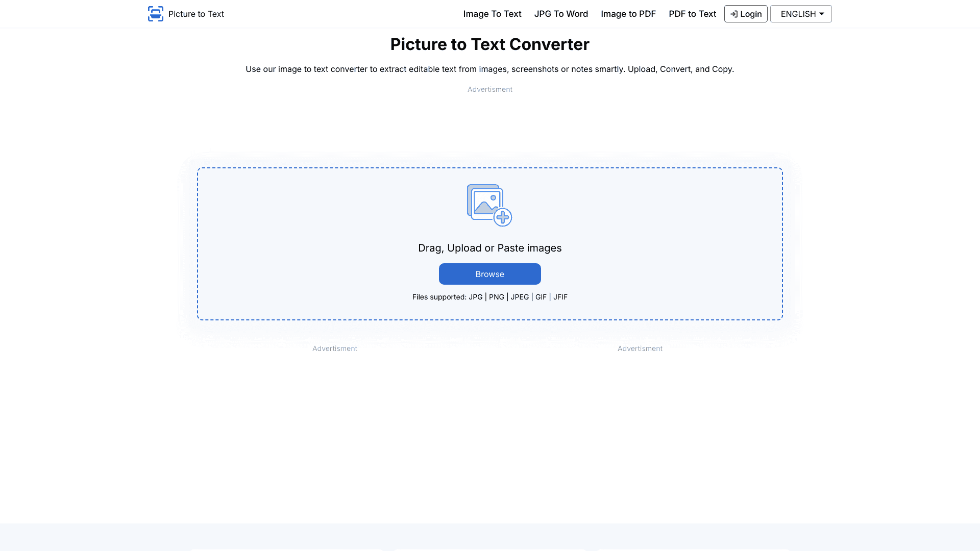Image resolution: width=980 pixels, height=551 pixels.
Task: Navigate to Image to PDF converter
Action: coord(628,14)
